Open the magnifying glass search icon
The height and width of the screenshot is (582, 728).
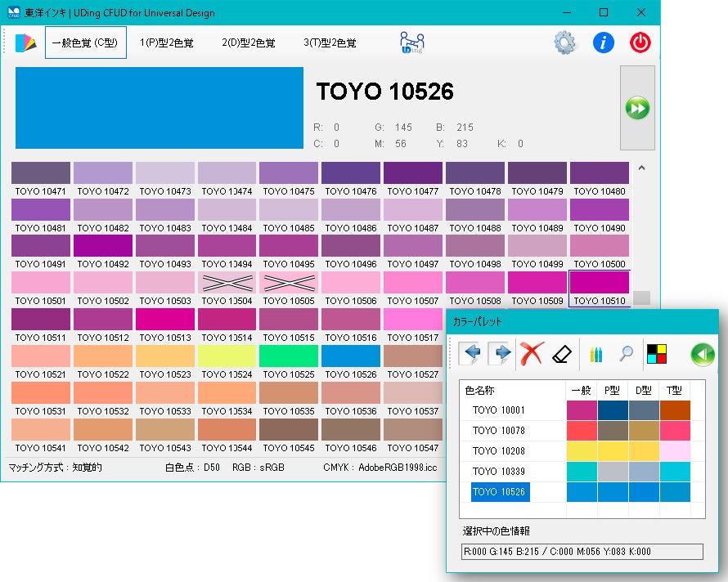point(625,354)
